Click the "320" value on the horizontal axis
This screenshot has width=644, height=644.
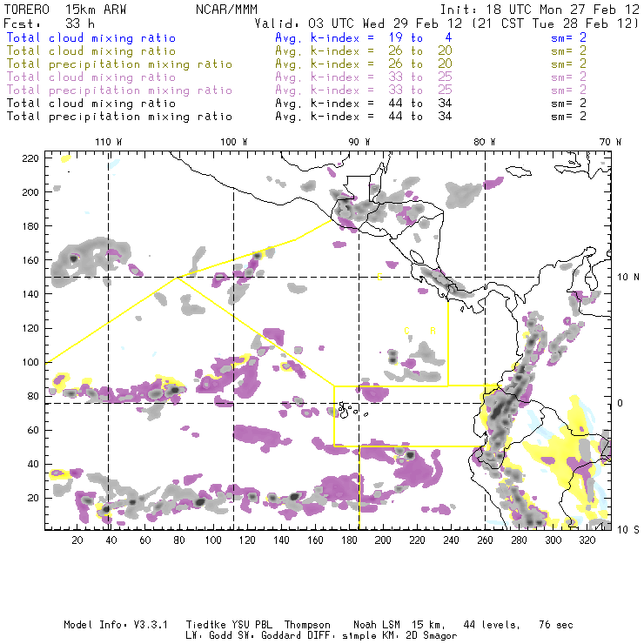tap(587, 540)
